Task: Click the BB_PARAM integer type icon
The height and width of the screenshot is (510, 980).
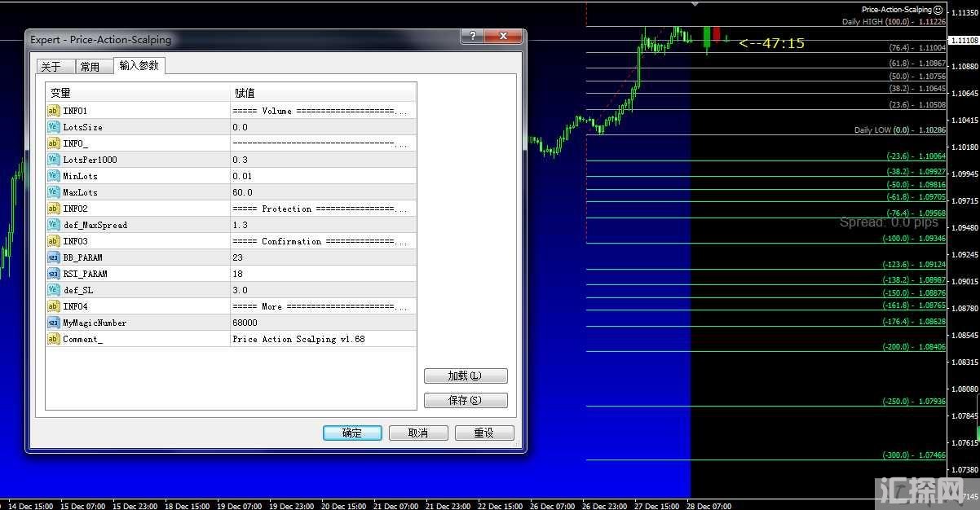Action: [53, 257]
